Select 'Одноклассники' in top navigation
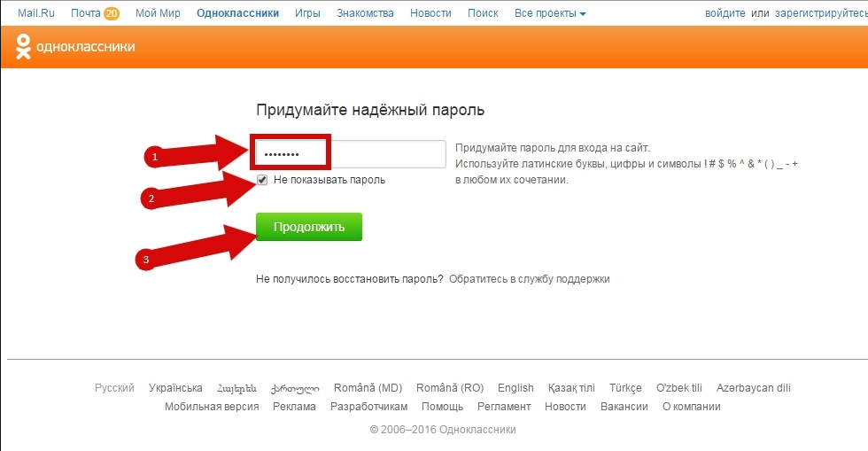The height and width of the screenshot is (451, 868). click(x=237, y=13)
